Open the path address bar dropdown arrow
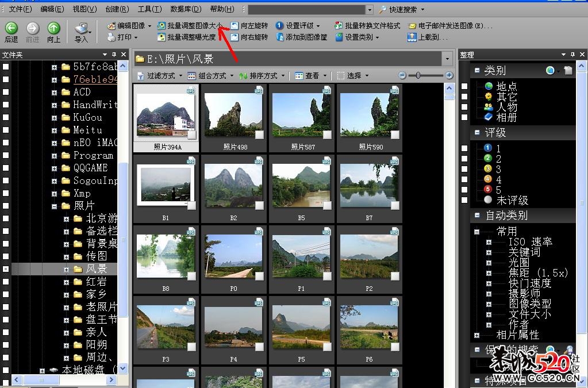 click(447, 59)
